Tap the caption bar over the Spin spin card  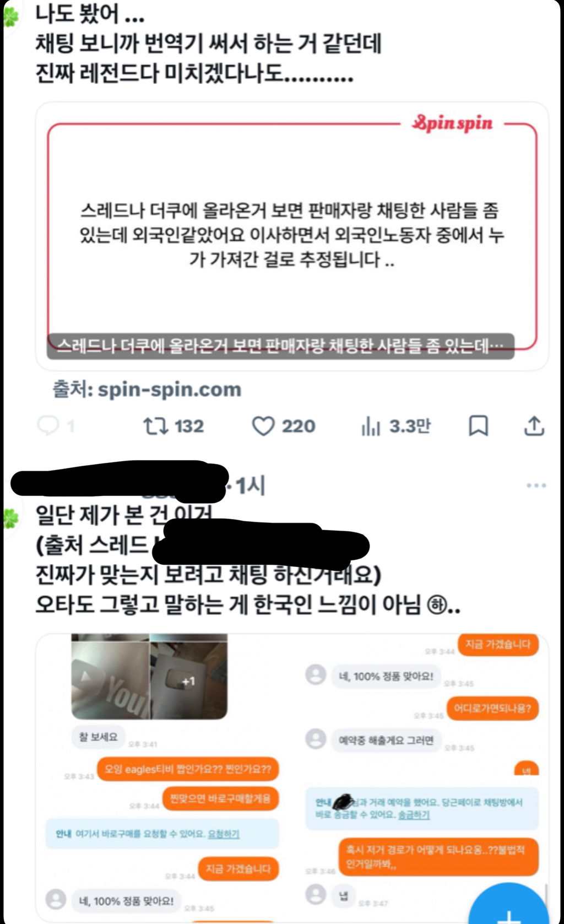tap(280, 346)
